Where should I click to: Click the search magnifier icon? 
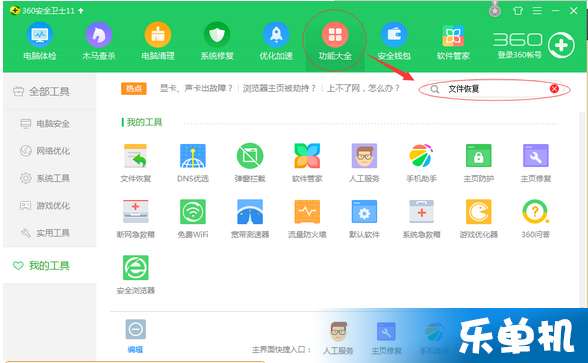(435, 89)
